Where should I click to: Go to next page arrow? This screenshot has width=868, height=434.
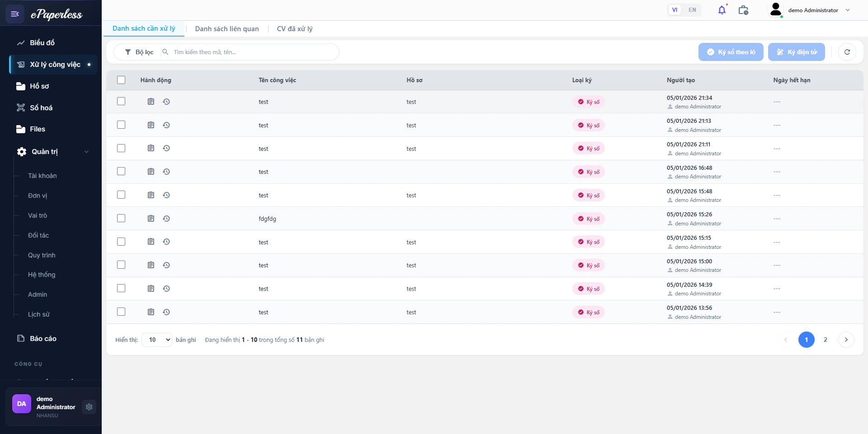click(x=846, y=340)
